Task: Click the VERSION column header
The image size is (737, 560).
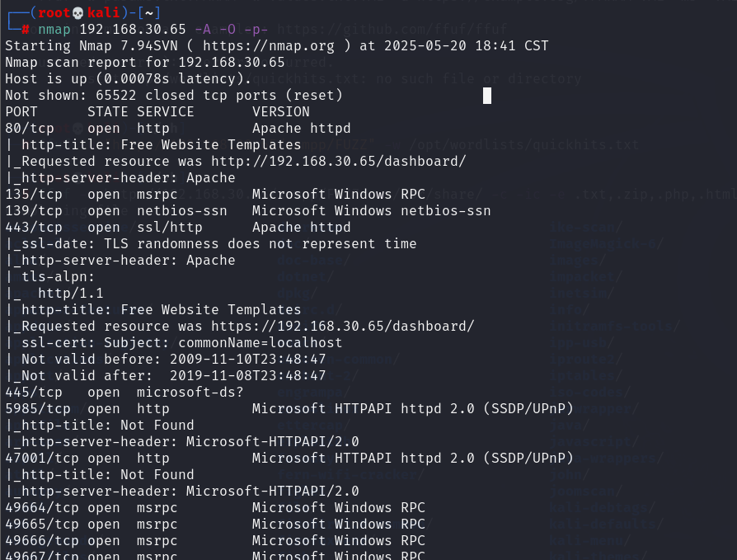Action: coord(280,112)
